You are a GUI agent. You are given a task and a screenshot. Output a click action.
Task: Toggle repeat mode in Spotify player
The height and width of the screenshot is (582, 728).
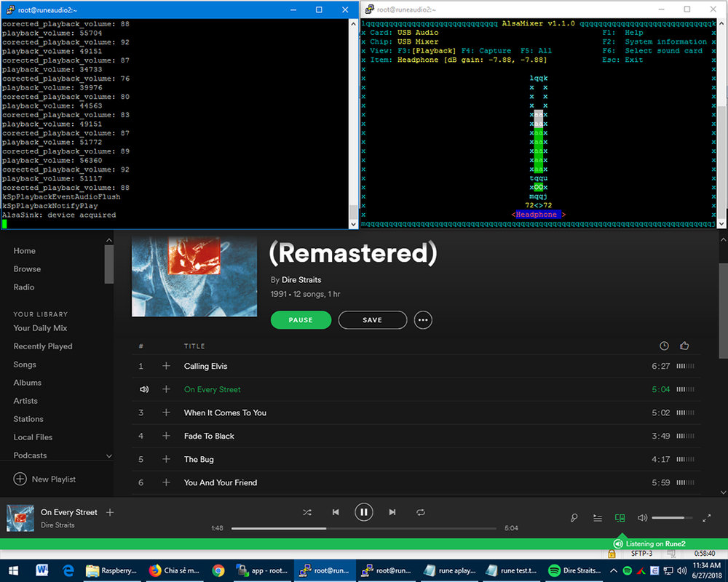(421, 512)
